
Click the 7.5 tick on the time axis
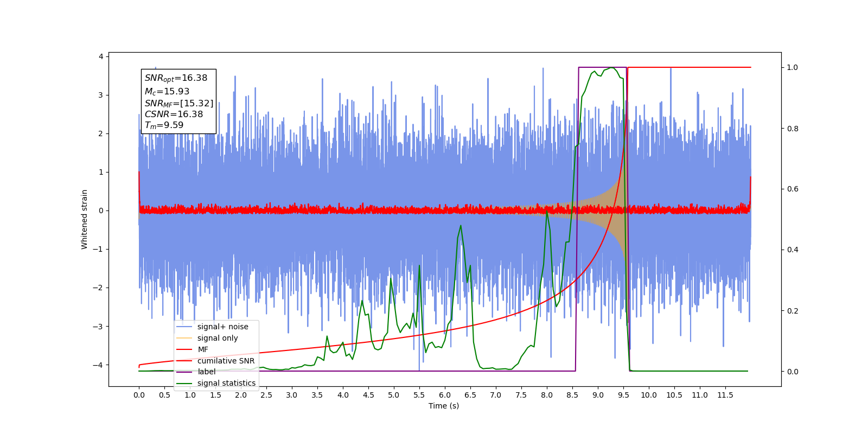pyautogui.click(x=521, y=395)
